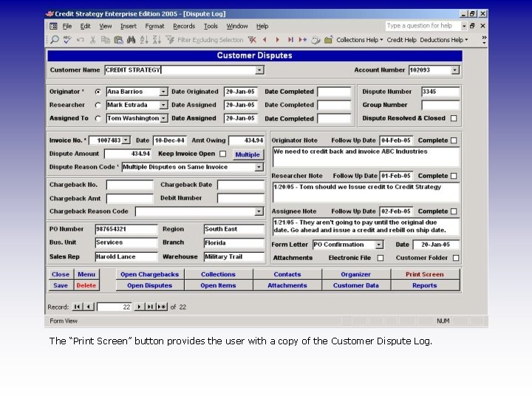The height and width of the screenshot is (399, 532).
Task: Click the paste clipboard icon
Action: 118,40
